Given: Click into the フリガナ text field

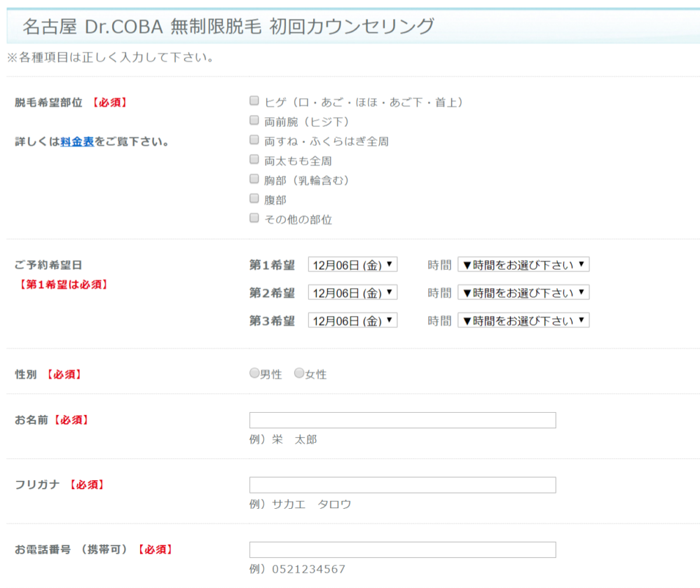Looking at the screenshot, I should pos(403,485).
